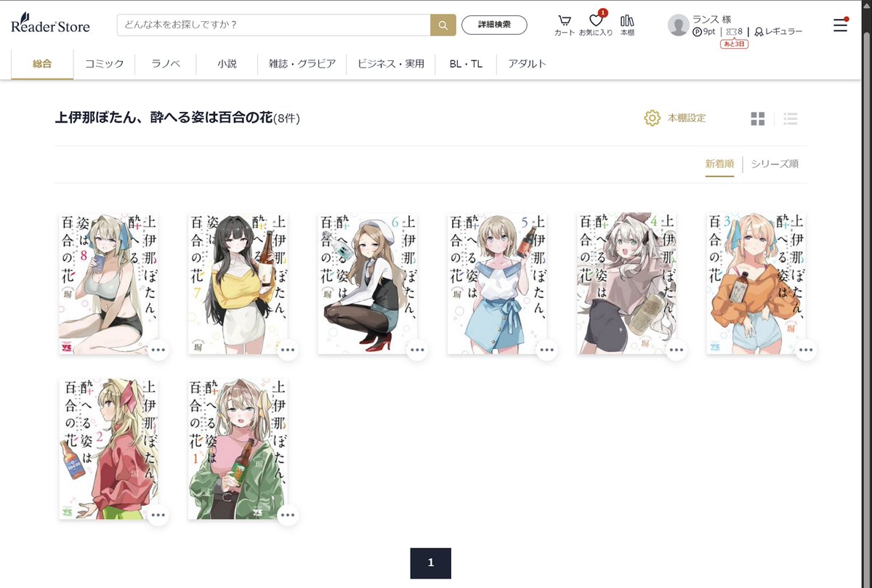Select the 小説 category tab
This screenshot has height=588, width=872.
tap(227, 64)
